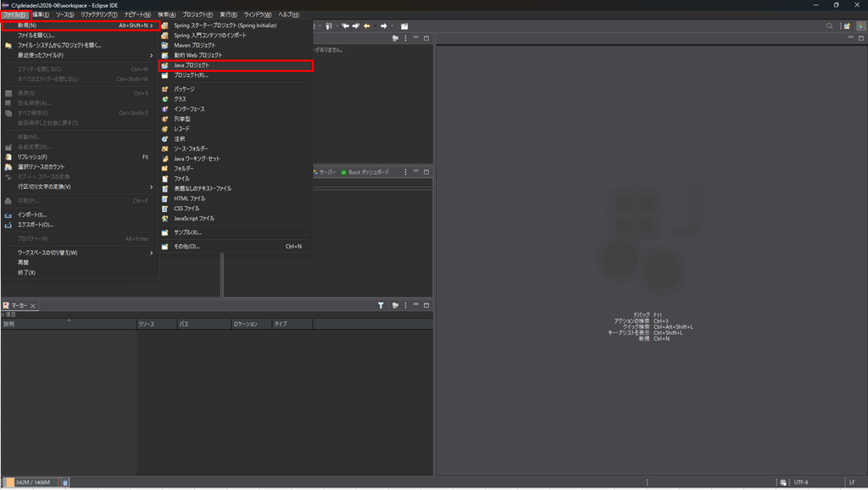Choose Spring スターター・プロジェクト (Spring Initializr)
Viewport: 868px width, 490px height.
(x=236, y=25)
